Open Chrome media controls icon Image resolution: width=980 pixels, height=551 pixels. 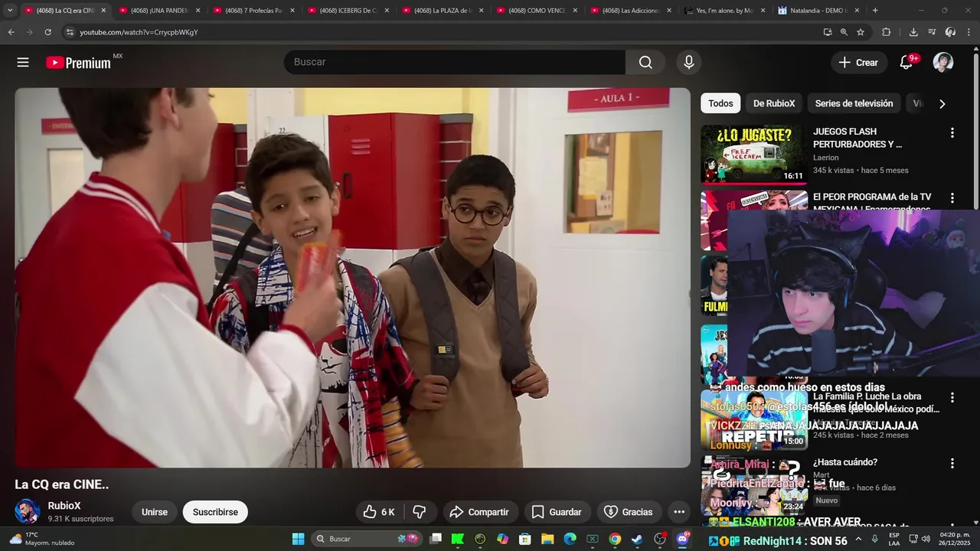(x=932, y=32)
